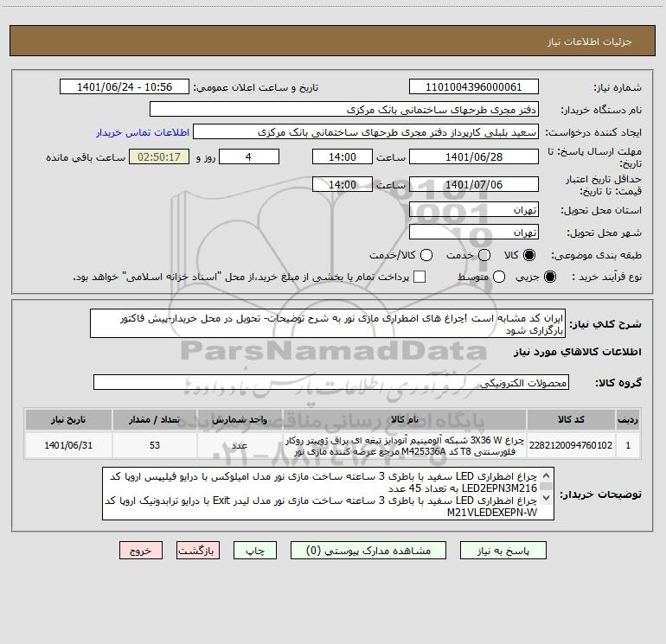
Task: Click the unit cell عدد
Action: 240,445
